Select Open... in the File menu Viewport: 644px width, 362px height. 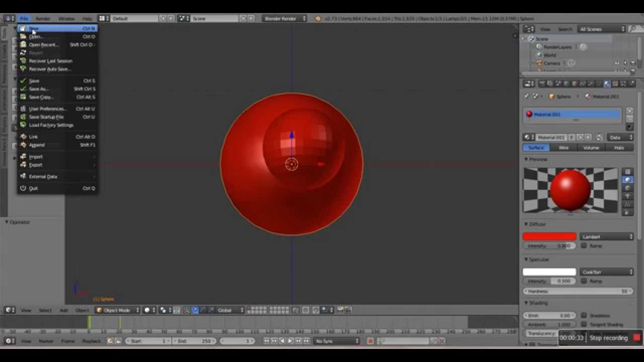tap(57, 37)
